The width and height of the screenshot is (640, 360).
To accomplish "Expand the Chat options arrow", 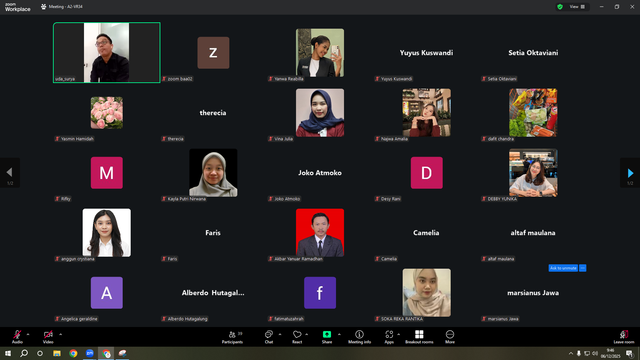I will [280, 334].
